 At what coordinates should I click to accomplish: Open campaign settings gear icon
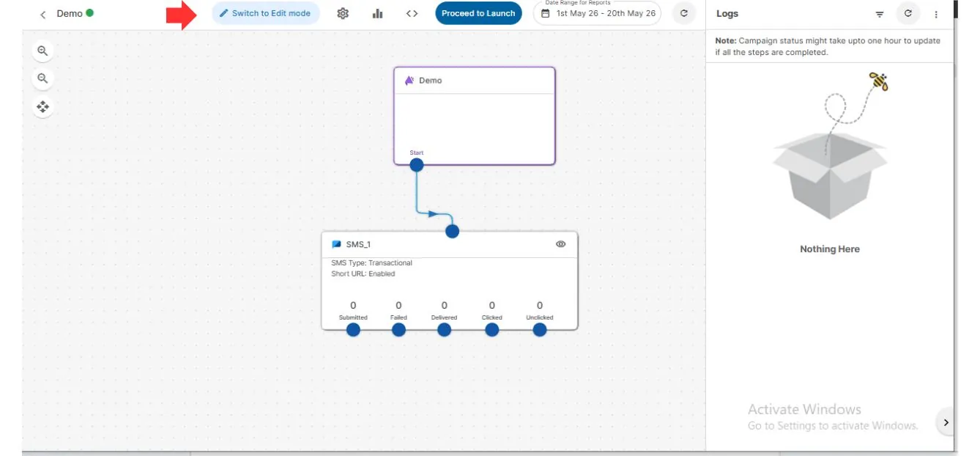(343, 13)
